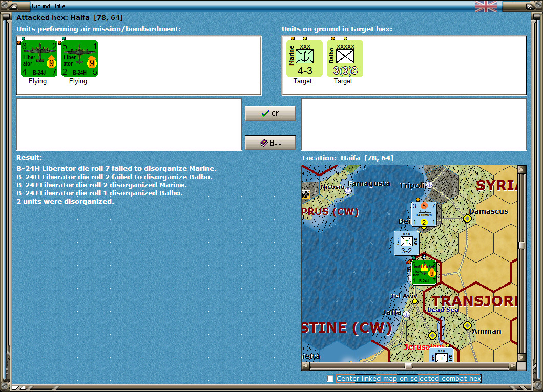Click the Ground Strike title bar text
Image resolution: width=543 pixels, height=392 pixels.
(49, 6)
